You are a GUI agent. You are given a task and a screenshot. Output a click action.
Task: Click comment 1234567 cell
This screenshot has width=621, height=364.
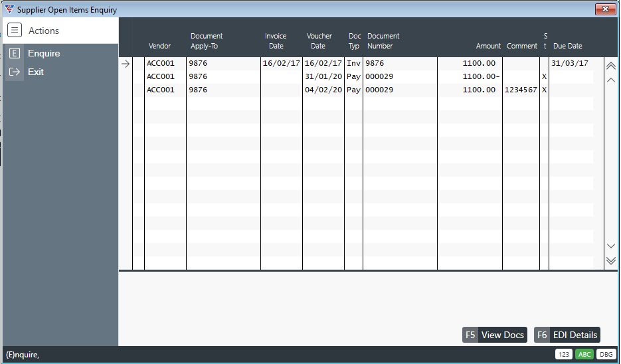[x=521, y=90]
